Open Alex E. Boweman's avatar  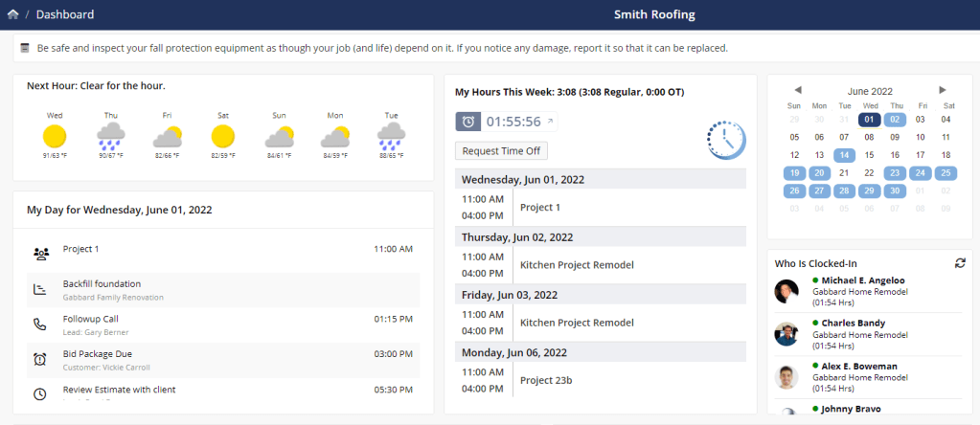pos(786,377)
